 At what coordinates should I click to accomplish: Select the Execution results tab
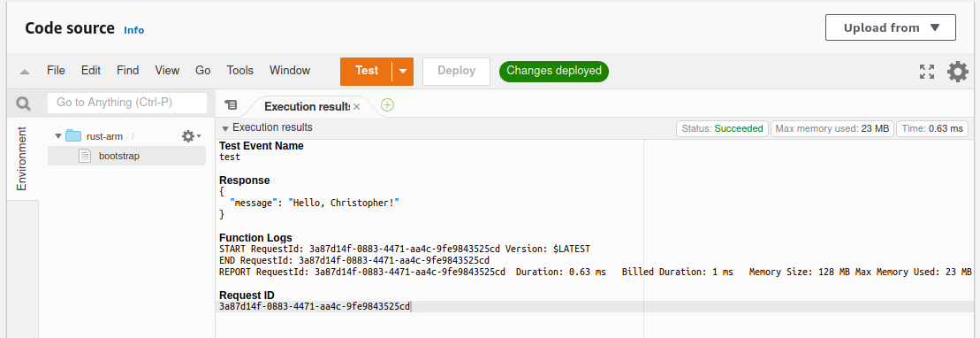pos(307,106)
